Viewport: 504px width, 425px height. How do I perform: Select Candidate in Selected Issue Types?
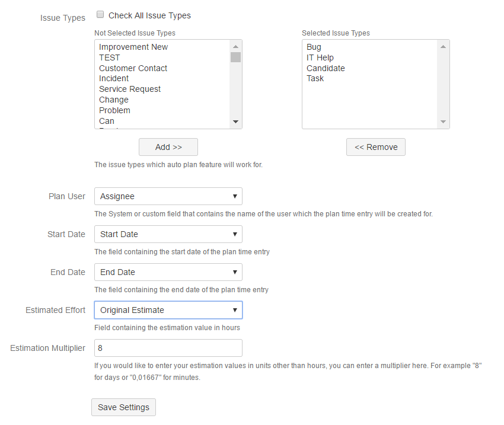coord(326,68)
